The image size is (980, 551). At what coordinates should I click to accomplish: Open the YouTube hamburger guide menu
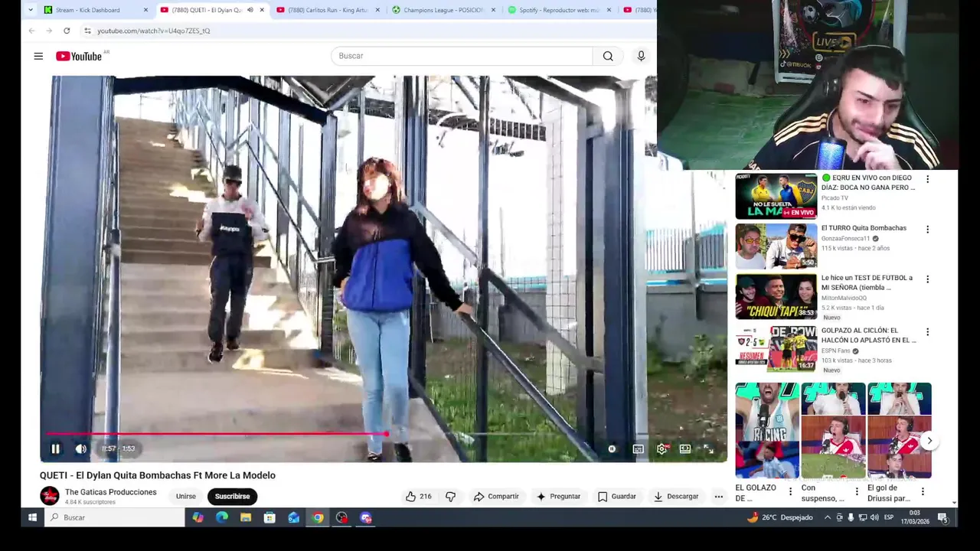(x=38, y=56)
